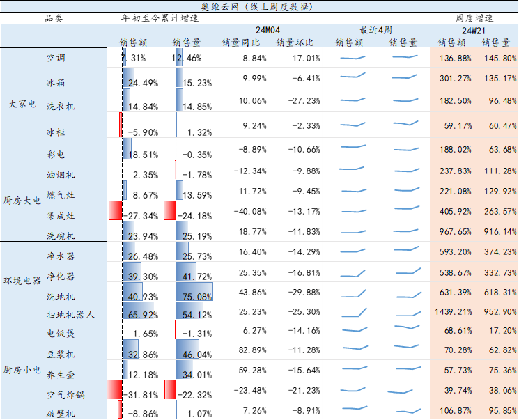Select the 环境电器 category cell
Image resolution: width=519 pixels, height=420 pixels.
[22, 281]
